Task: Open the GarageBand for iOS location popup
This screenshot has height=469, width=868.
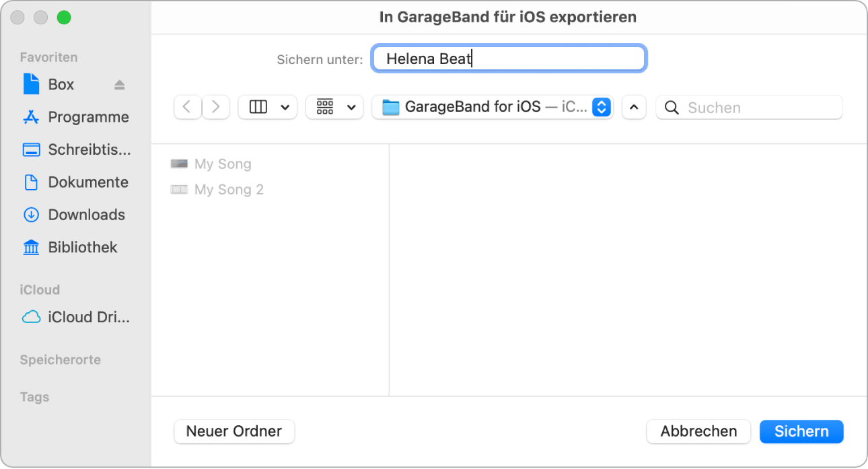Action: (x=493, y=106)
